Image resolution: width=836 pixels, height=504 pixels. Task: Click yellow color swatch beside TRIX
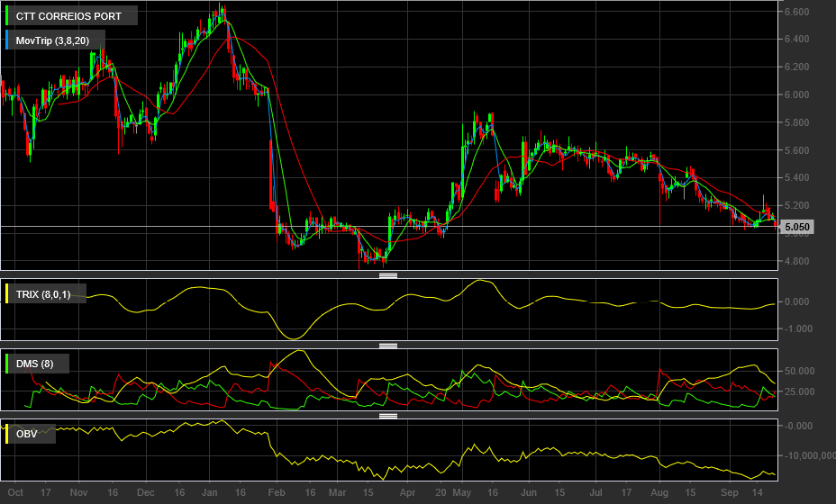pos(8,293)
